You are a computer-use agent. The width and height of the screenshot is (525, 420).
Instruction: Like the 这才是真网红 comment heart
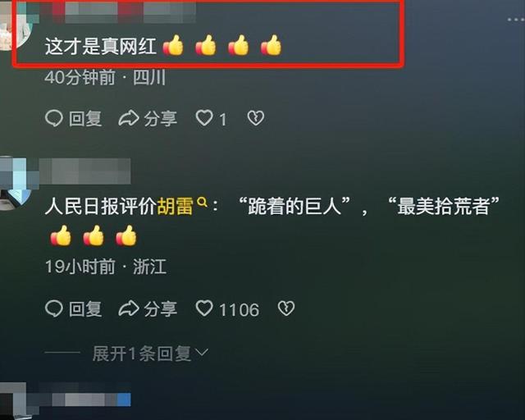tap(204, 118)
